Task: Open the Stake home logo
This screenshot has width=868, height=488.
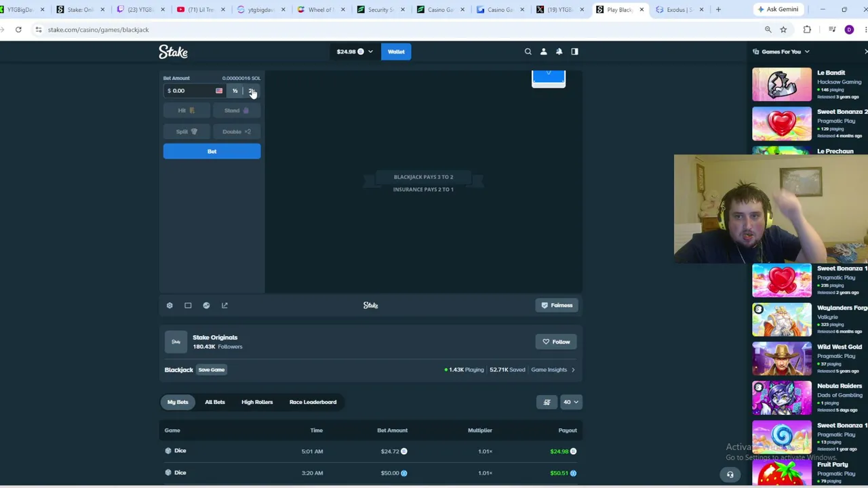Action: point(173,52)
